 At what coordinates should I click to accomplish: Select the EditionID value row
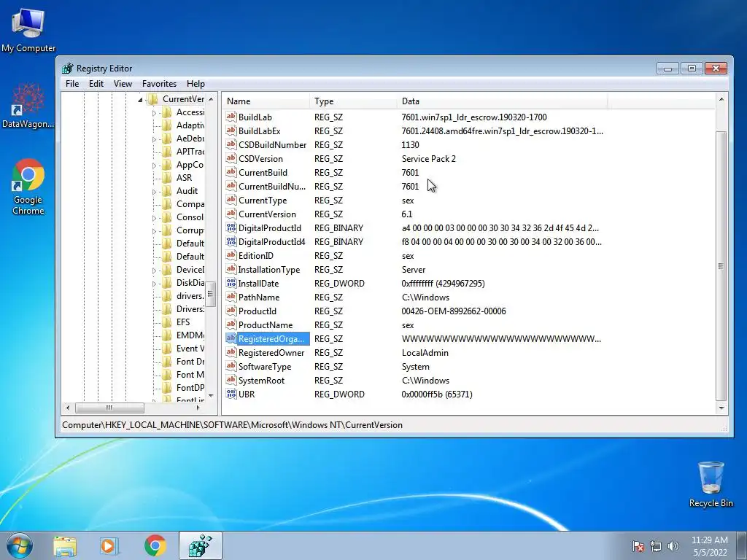pos(414,255)
